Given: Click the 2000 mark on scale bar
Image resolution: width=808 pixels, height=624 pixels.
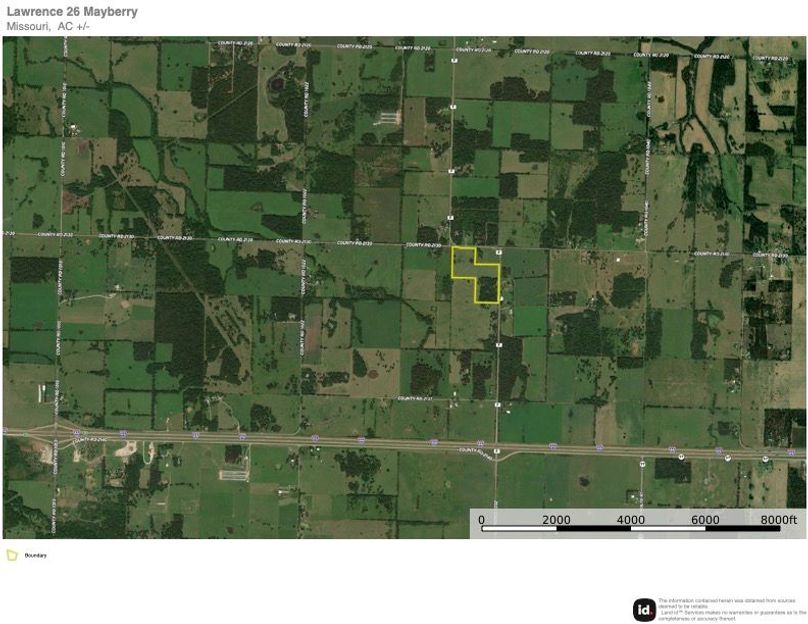Looking at the screenshot, I should [x=556, y=520].
